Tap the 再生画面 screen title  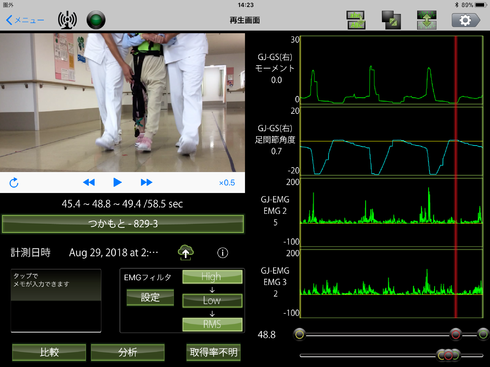click(x=245, y=20)
